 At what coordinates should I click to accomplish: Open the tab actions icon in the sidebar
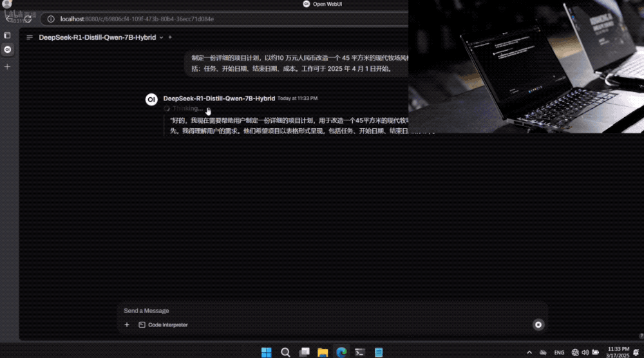(x=7, y=35)
